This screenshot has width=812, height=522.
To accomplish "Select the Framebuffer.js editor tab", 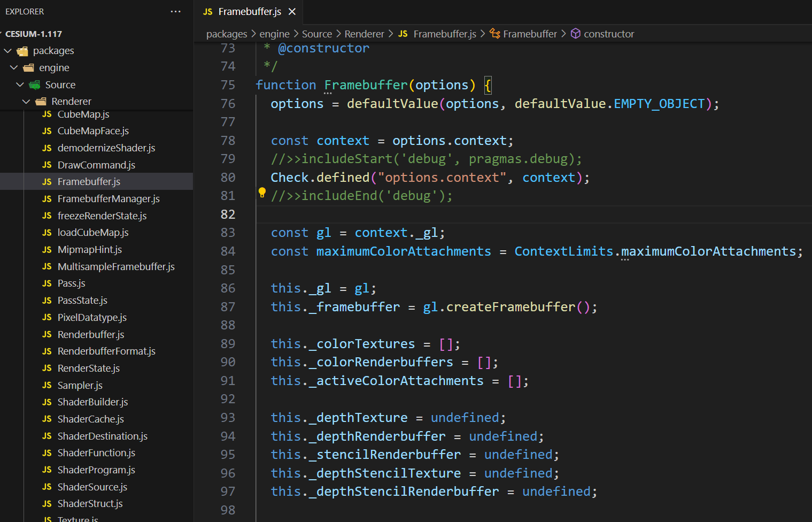I will pyautogui.click(x=249, y=11).
